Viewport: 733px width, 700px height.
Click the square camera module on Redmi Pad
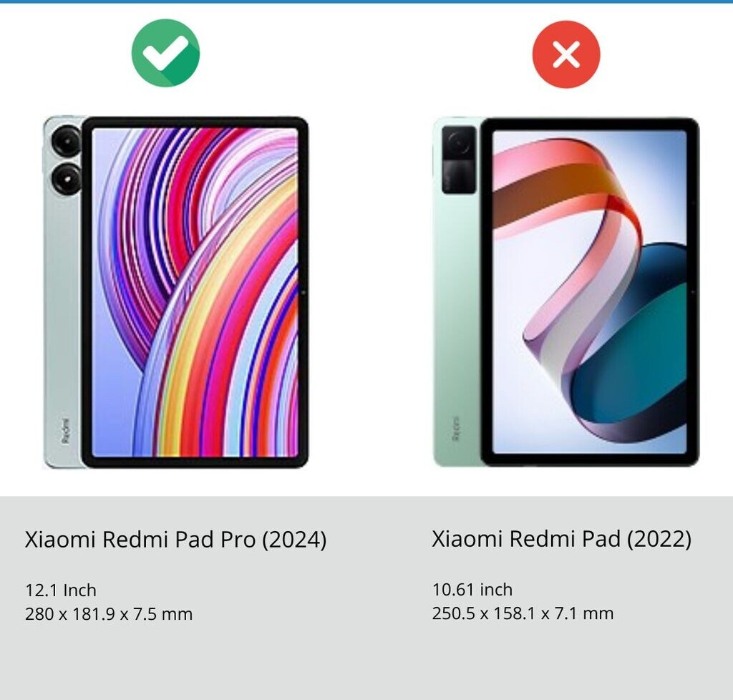[x=459, y=160]
